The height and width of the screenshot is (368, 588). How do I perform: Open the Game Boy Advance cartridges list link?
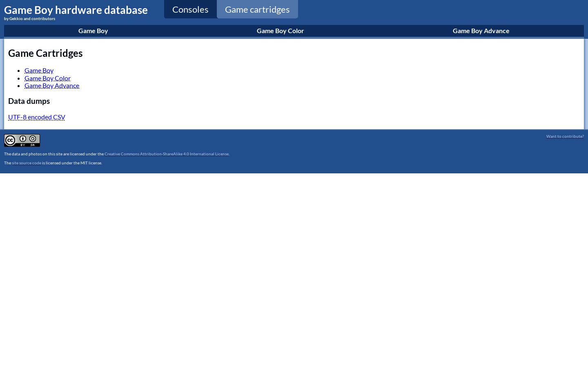[x=52, y=85]
